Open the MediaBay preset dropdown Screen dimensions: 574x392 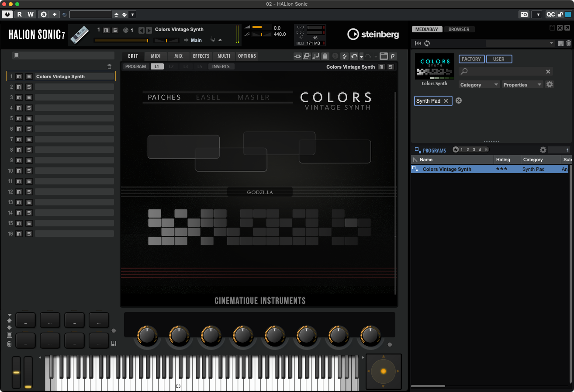point(520,43)
